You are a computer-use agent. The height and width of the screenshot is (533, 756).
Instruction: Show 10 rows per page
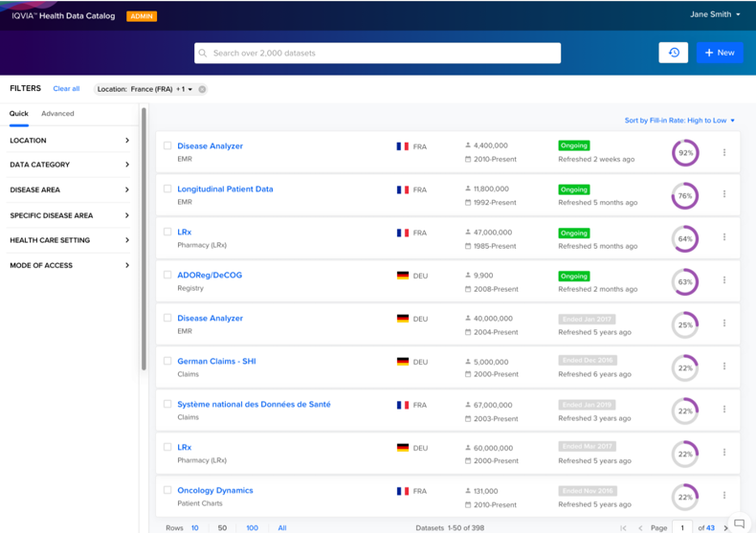point(195,528)
